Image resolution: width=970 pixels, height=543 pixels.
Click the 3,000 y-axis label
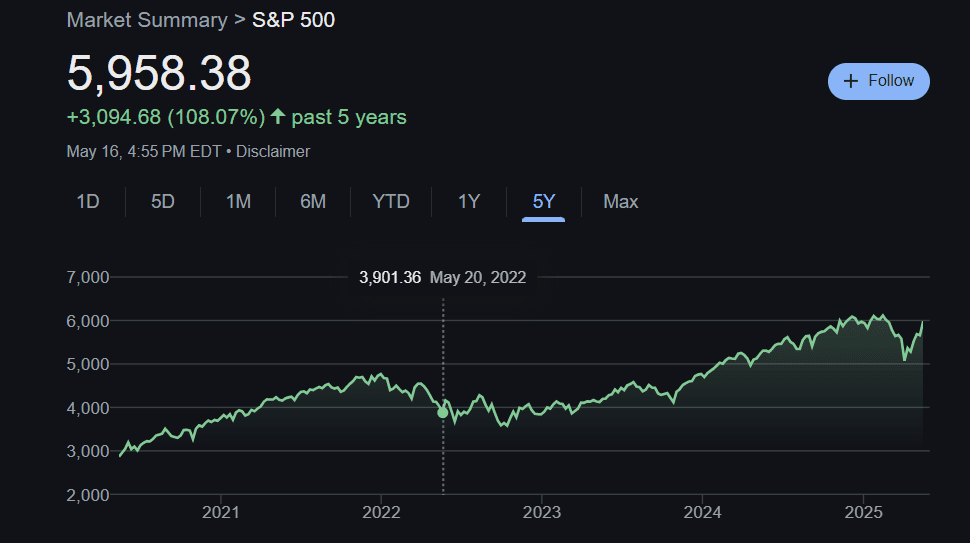coord(88,451)
